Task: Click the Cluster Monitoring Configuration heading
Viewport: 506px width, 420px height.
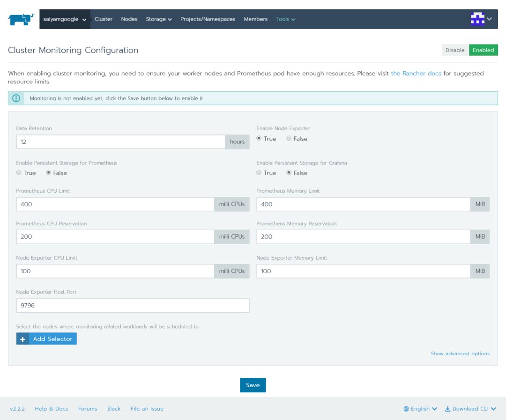Action: tap(73, 50)
